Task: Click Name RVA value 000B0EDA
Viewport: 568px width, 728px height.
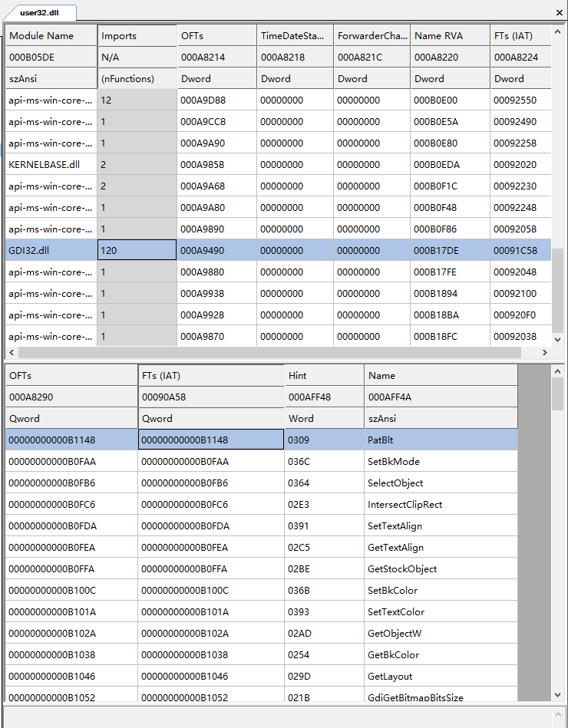Action: [450, 164]
